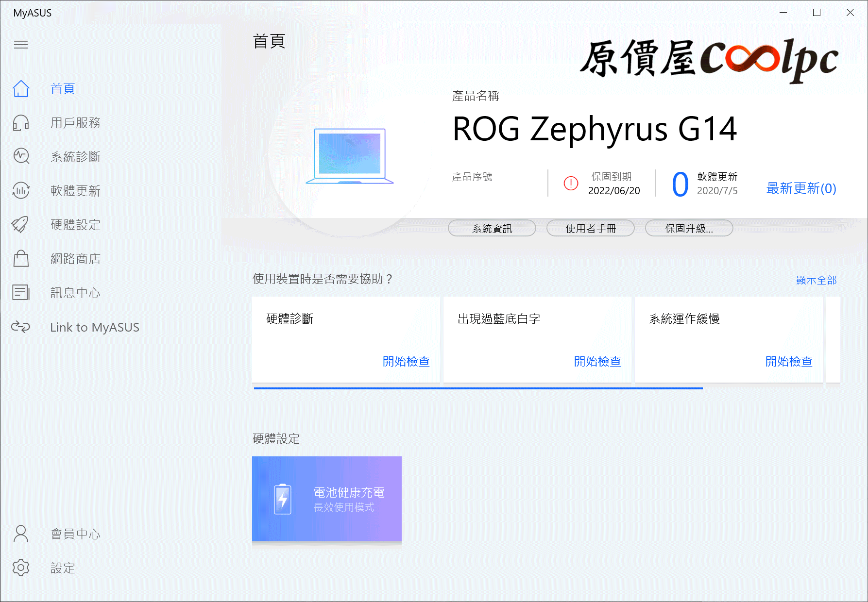
Task: Click the blue card carousel scroll indicator
Action: click(x=478, y=388)
